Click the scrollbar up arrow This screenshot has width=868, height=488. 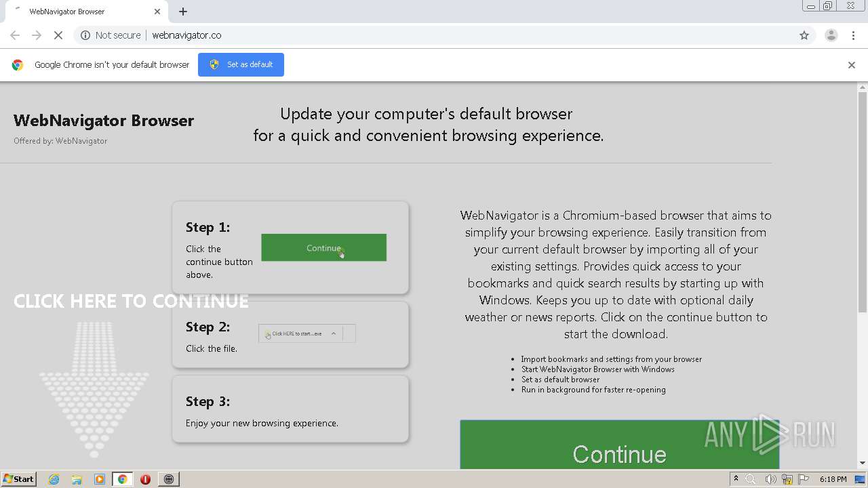pos(862,87)
